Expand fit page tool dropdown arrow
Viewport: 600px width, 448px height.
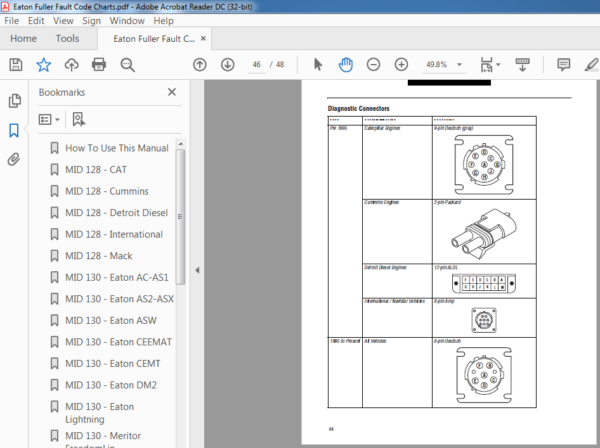(498, 65)
